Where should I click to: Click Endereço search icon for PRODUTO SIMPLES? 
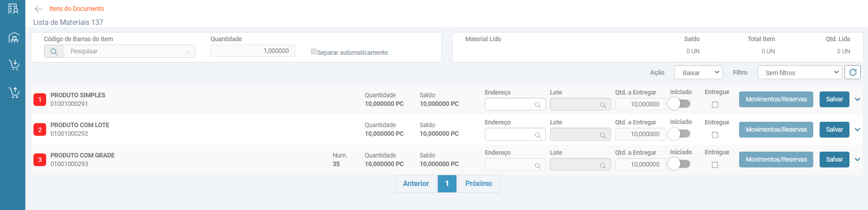click(538, 105)
